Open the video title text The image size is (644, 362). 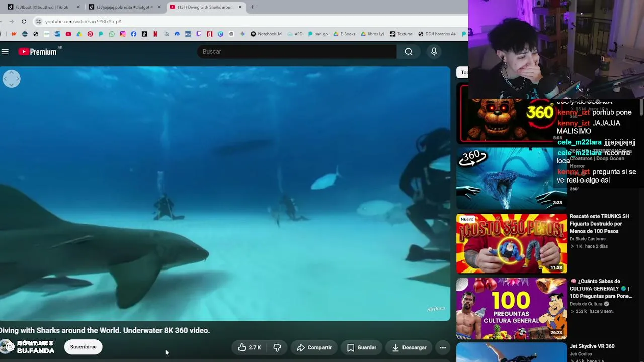pos(105,330)
